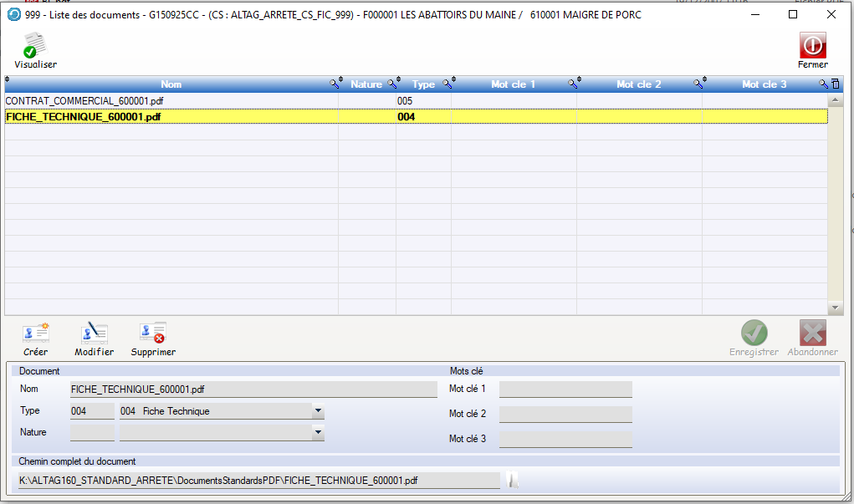Click the search icon in Nom column header
Screen dimensions: 854x504
click(335, 84)
